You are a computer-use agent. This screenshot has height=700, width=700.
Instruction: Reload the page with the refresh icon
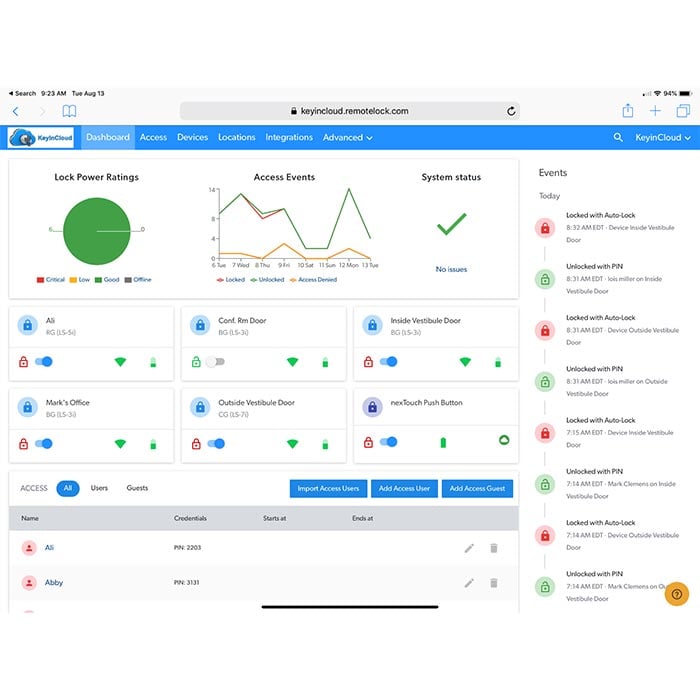[512, 111]
